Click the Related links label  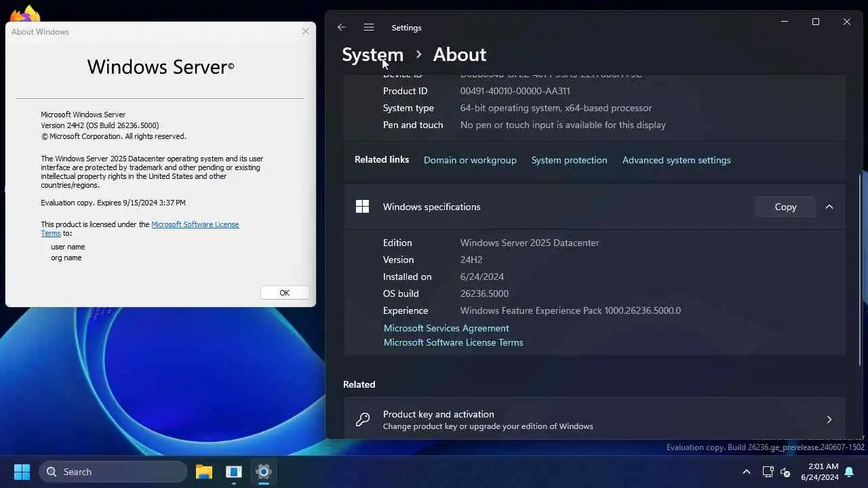[382, 159]
